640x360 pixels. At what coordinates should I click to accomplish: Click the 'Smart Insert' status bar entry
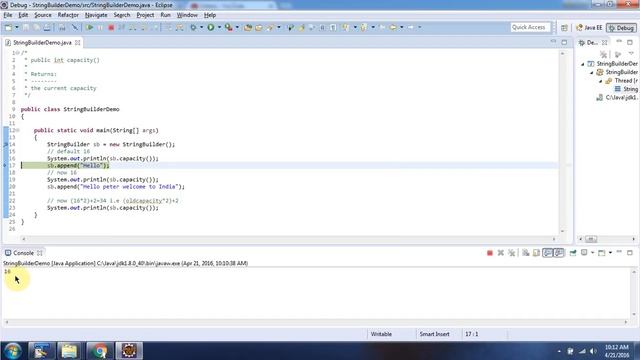coord(434,334)
